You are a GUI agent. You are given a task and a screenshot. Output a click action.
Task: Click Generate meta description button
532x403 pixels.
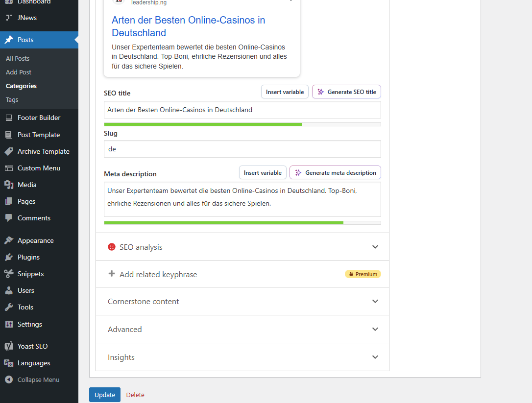pyautogui.click(x=335, y=173)
